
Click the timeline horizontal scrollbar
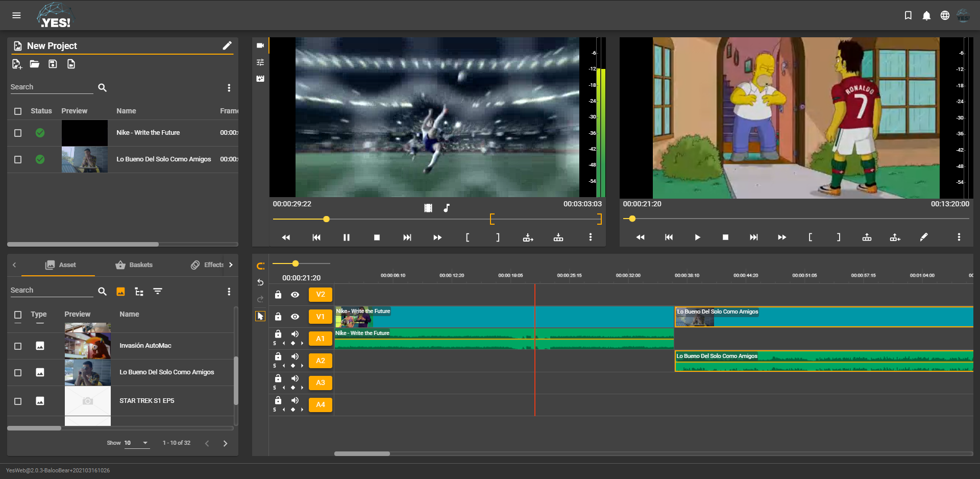pyautogui.click(x=362, y=453)
